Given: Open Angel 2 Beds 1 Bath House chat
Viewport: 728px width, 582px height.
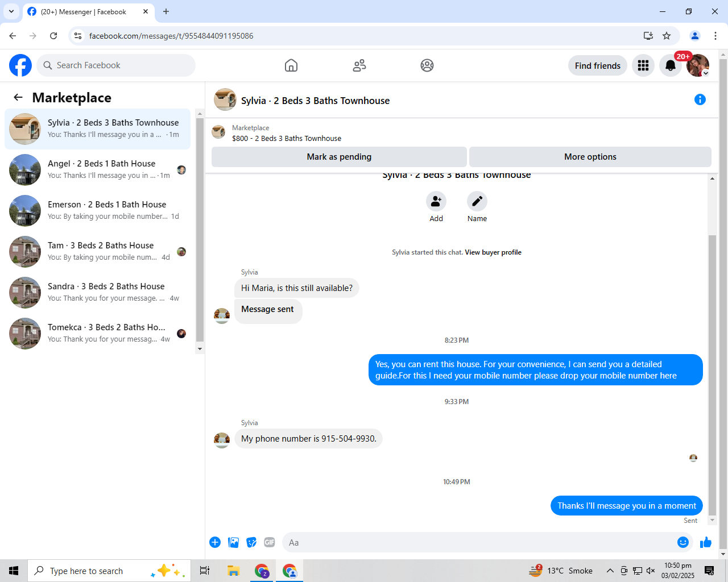Looking at the screenshot, I should [98, 170].
